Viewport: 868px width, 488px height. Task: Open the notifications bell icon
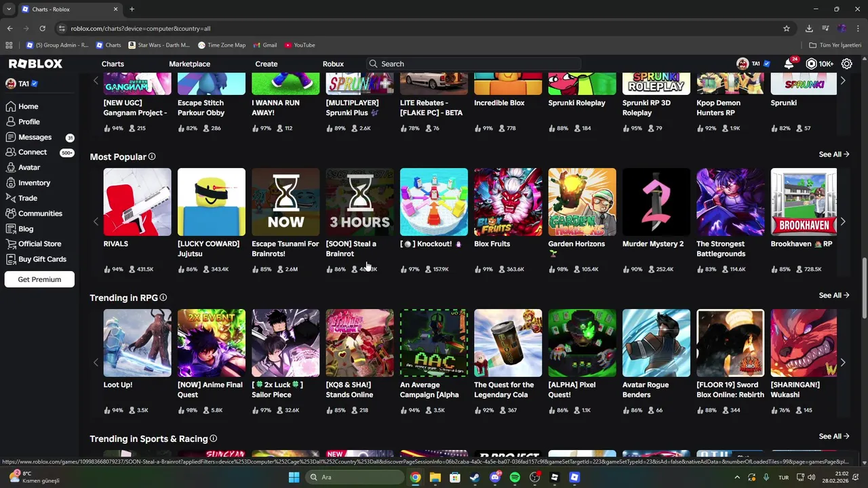click(789, 64)
